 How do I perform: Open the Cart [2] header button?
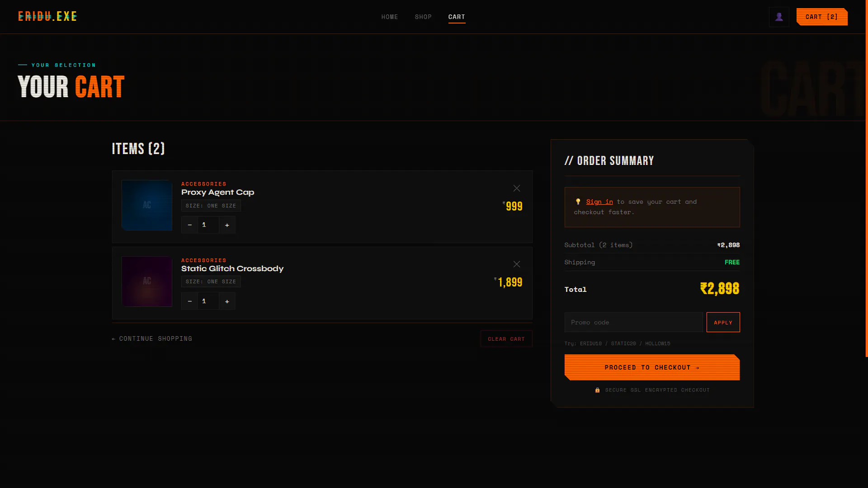tap(822, 17)
